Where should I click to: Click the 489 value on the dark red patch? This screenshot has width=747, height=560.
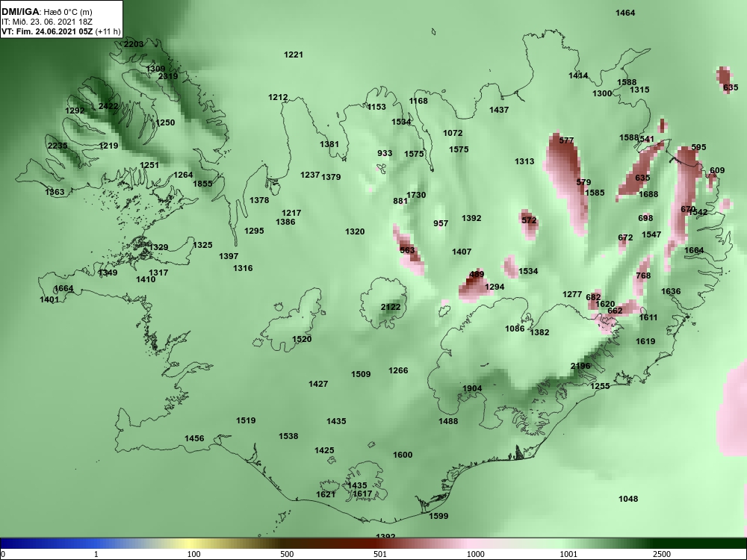(x=477, y=274)
